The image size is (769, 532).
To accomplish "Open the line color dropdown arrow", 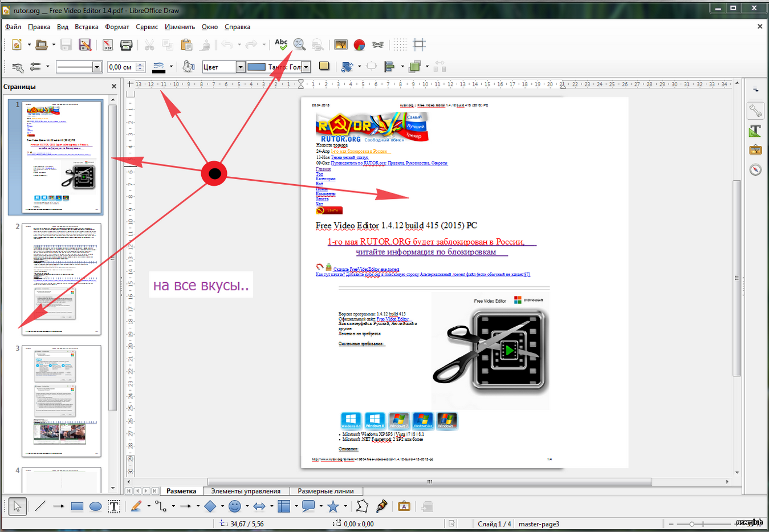I will (x=171, y=67).
